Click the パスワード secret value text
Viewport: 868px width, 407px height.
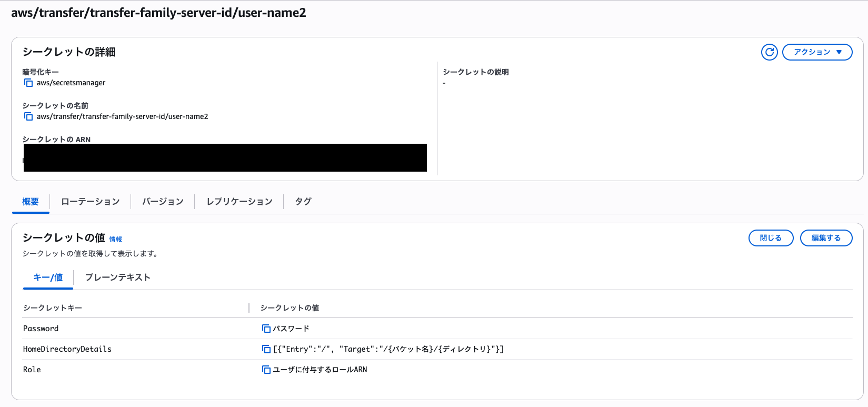click(291, 329)
